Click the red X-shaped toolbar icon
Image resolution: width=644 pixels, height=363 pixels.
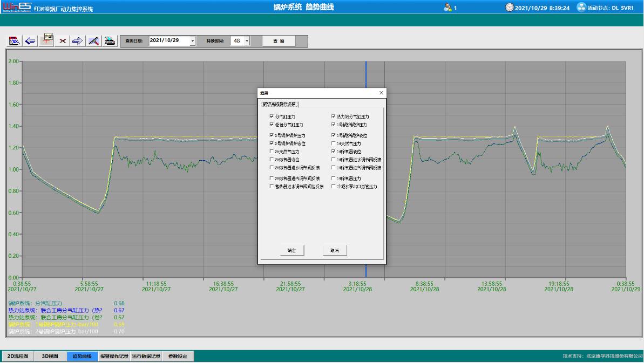point(63,41)
